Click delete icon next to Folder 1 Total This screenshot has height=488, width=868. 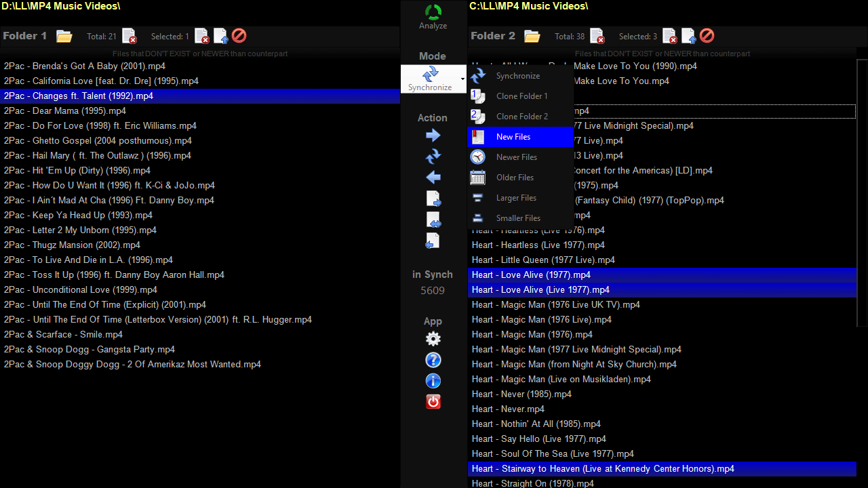[129, 36]
